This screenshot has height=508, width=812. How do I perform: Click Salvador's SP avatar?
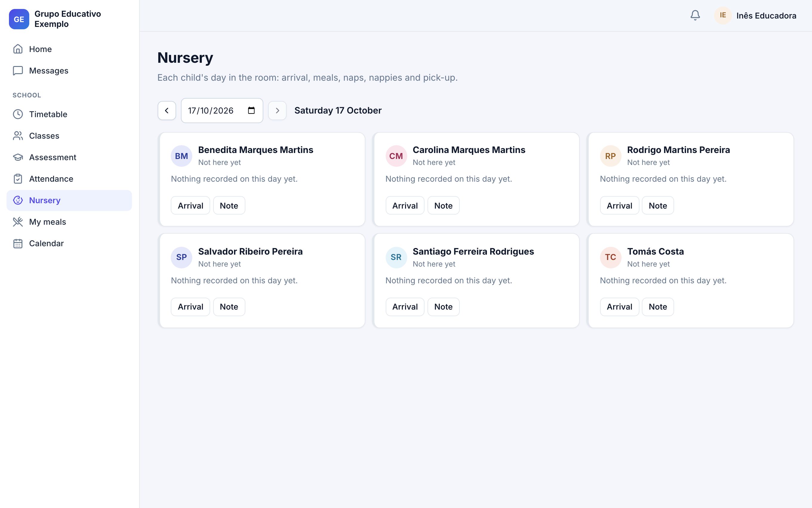[x=182, y=257]
